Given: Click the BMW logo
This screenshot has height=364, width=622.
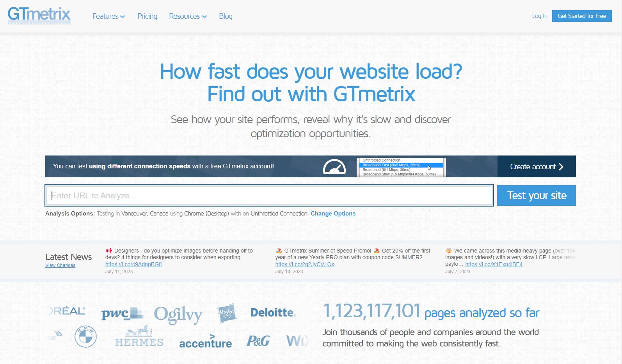Looking at the screenshot, I should tap(85, 337).
